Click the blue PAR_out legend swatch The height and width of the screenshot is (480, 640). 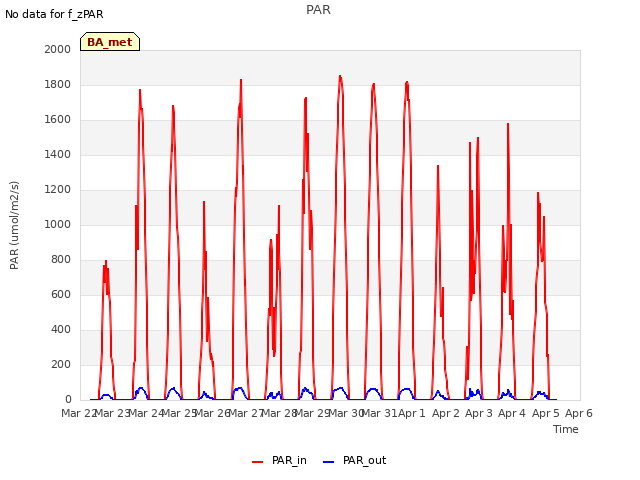329,462
